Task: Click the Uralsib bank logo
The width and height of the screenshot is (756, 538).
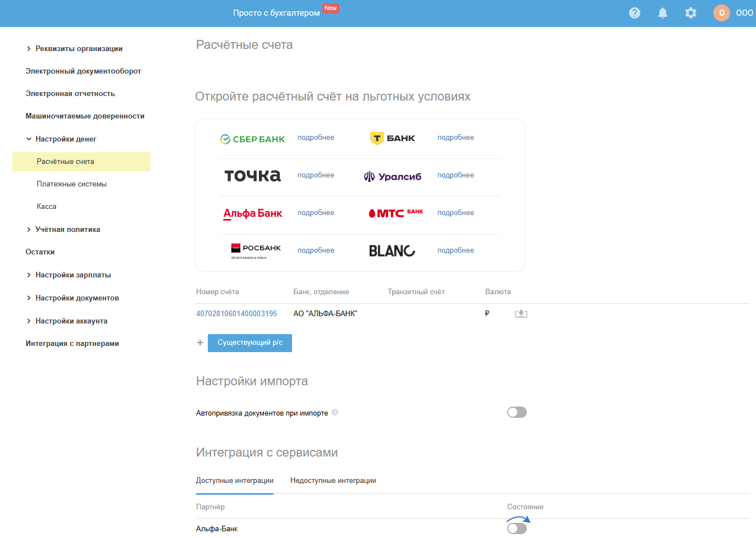Action: click(x=393, y=176)
